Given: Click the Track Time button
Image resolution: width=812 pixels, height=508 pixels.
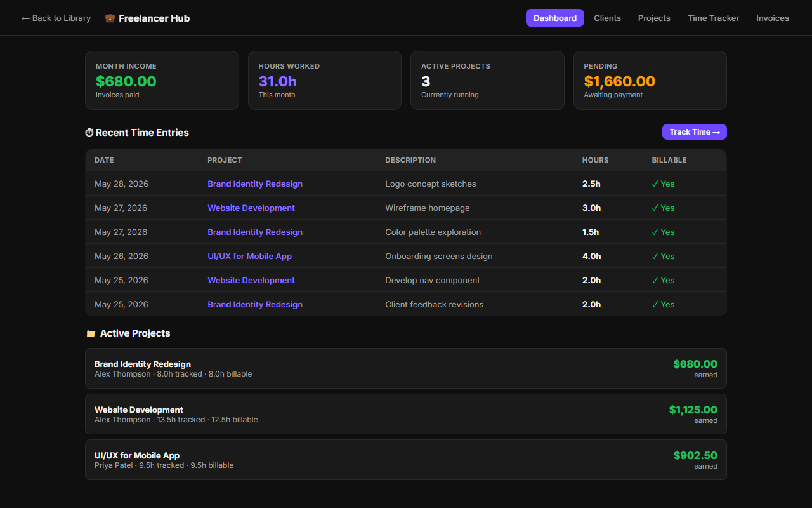Looking at the screenshot, I should click(x=695, y=131).
